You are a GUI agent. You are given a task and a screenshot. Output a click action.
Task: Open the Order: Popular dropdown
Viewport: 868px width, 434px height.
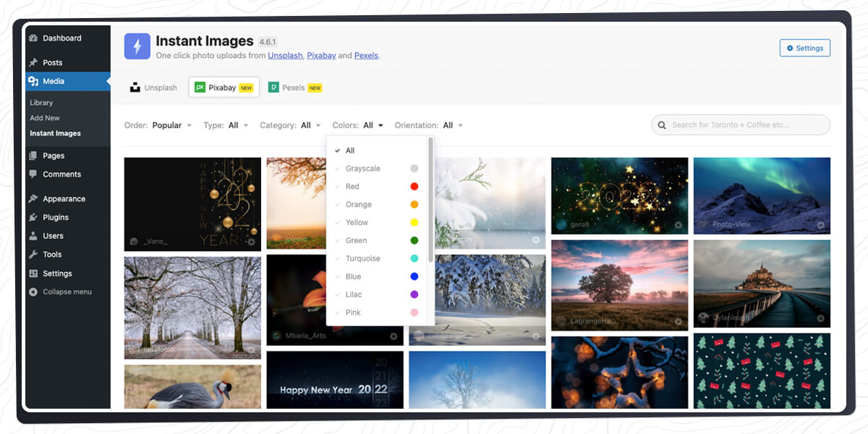pos(158,125)
